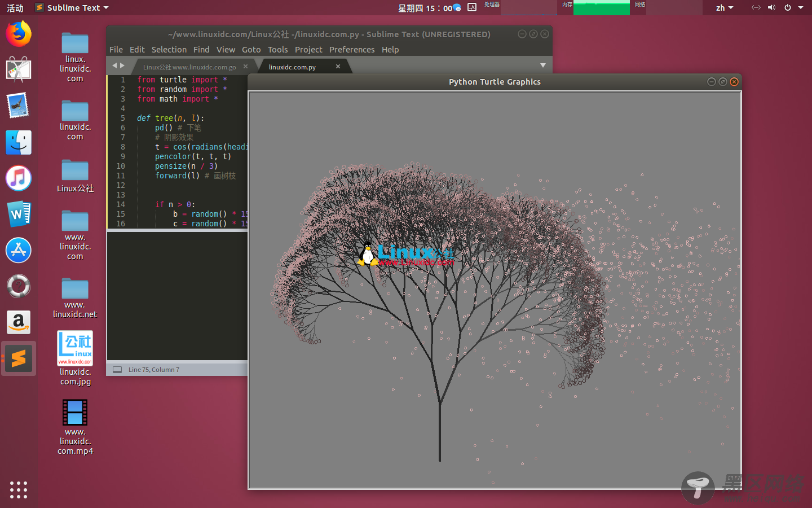Click the memory usage graph in top bar
812x508 pixels.
[x=602, y=7]
